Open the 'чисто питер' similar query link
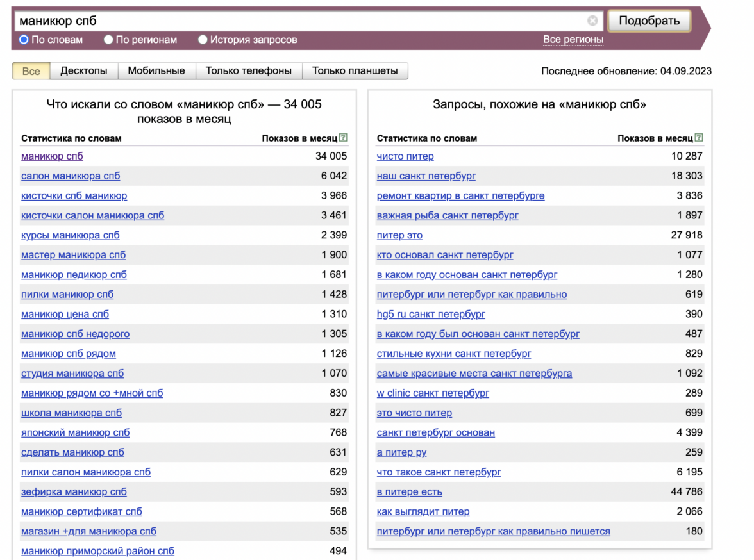 click(405, 156)
